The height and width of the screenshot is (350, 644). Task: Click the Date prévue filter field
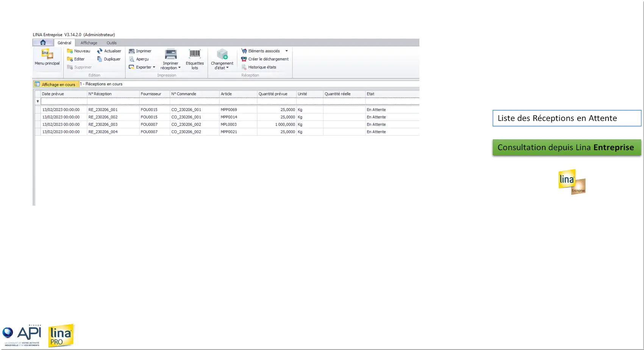[64, 101]
